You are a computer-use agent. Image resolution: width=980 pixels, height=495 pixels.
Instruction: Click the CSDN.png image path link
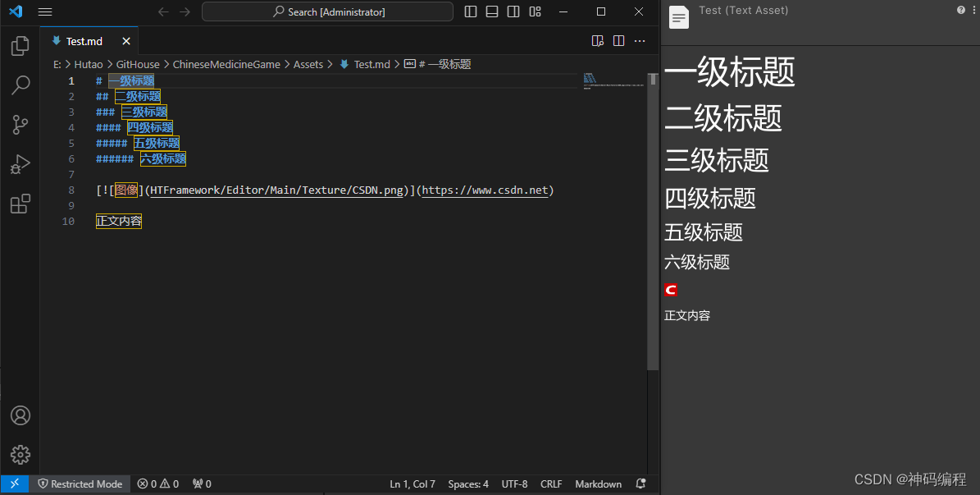[x=277, y=190]
